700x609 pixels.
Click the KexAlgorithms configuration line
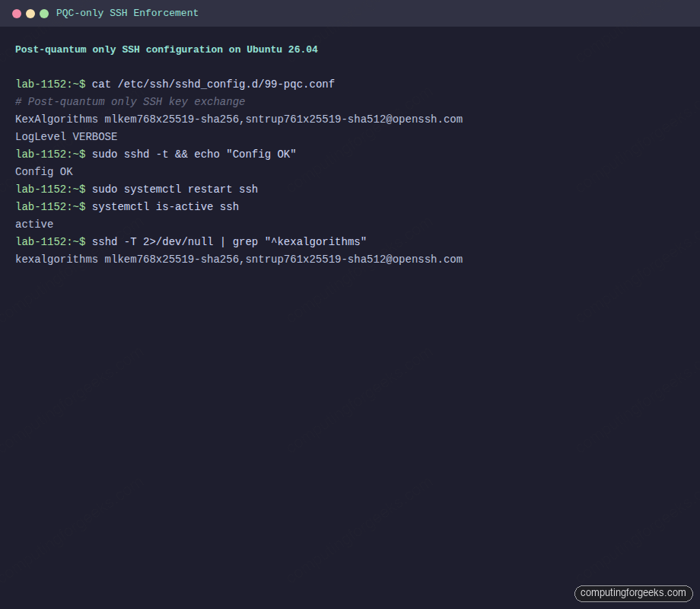[238, 119]
